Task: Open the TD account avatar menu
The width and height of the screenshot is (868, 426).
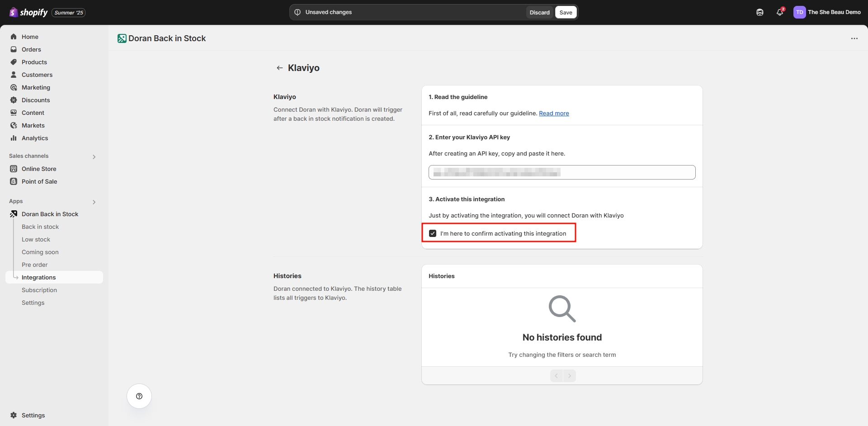Action: pyautogui.click(x=799, y=12)
